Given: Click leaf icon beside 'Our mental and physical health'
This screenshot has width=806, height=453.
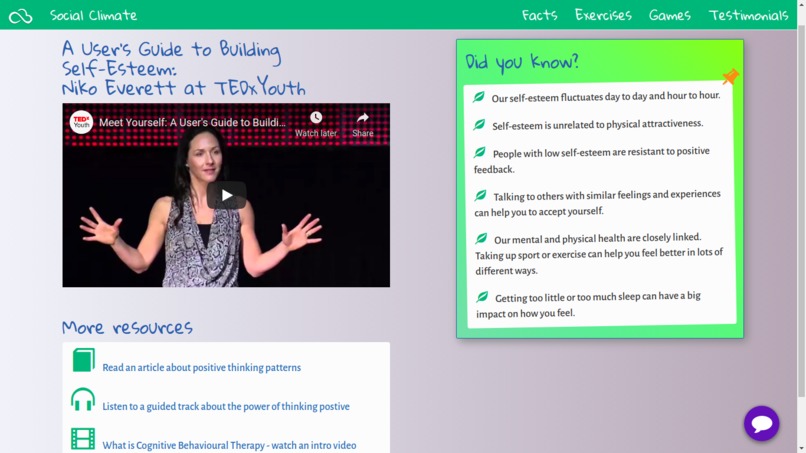Looking at the screenshot, I should click(x=481, y=239).
